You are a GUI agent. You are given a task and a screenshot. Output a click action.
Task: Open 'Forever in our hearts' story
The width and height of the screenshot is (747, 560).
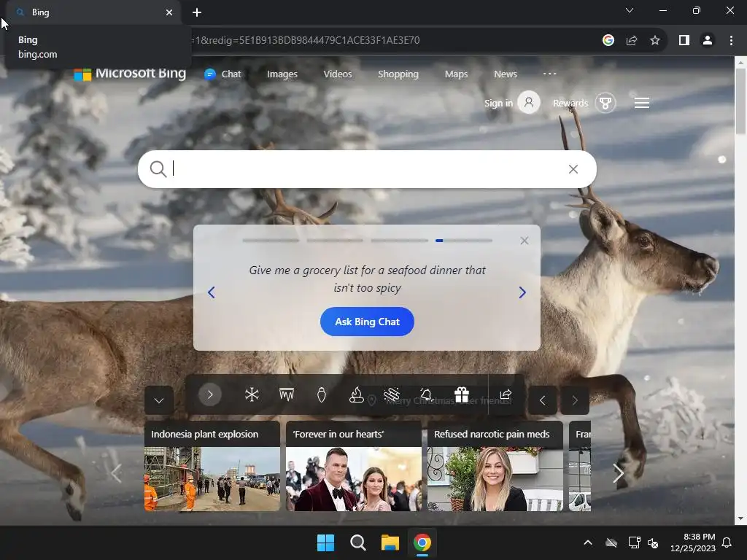click(354, 466)
